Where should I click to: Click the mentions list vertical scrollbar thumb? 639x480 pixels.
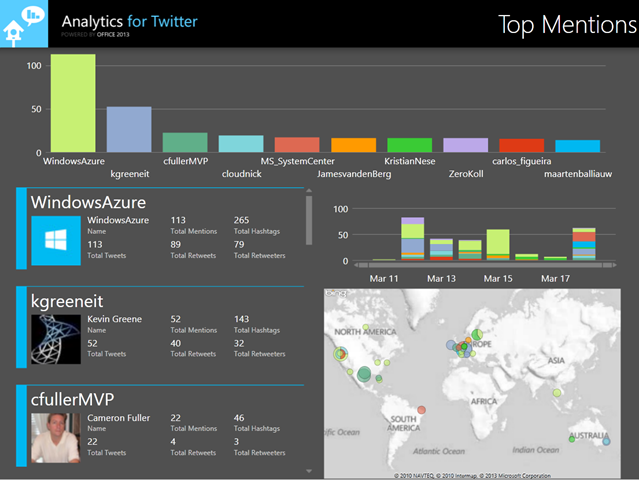(308, 220)
